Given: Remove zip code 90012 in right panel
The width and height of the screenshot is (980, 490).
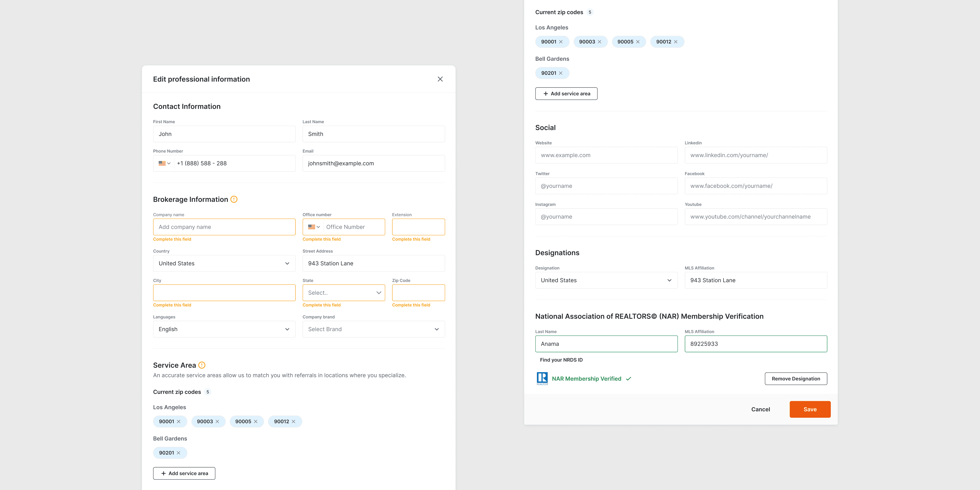Looking at the screenshot, I should [x=676, y=42].
